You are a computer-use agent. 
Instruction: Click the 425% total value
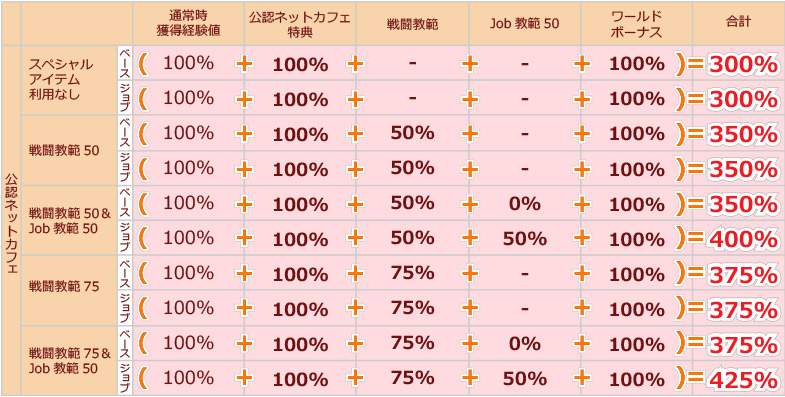pos(743,380)
